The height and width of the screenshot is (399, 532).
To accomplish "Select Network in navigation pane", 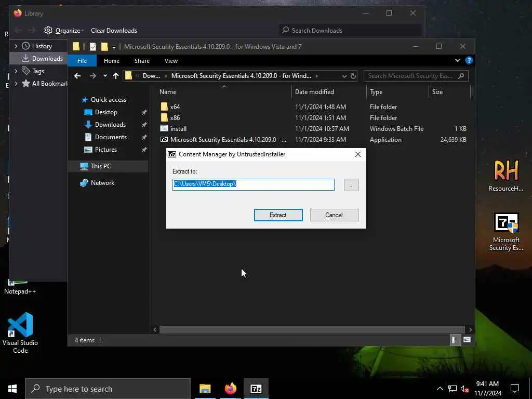I will (x=102, y=183).
